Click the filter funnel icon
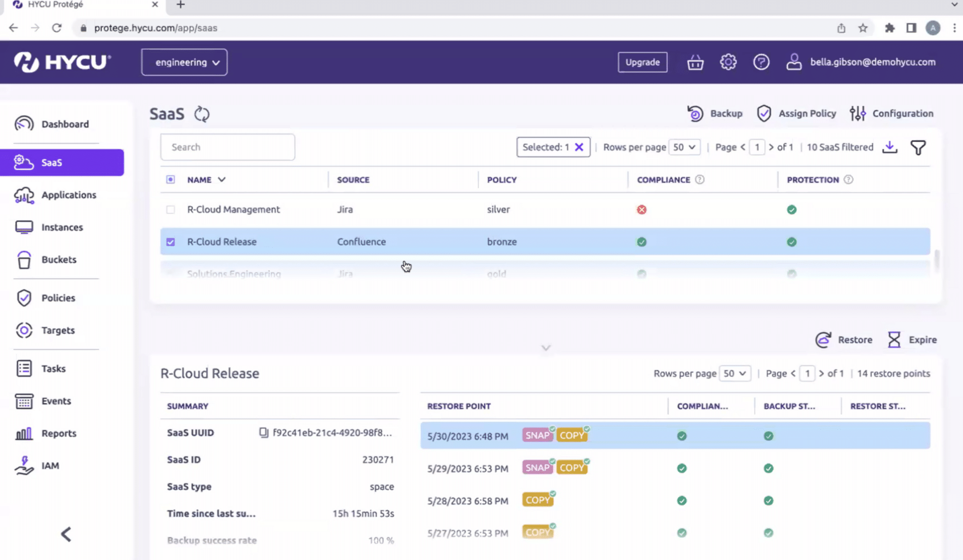 pyautogui.click(x=918, y=148)
